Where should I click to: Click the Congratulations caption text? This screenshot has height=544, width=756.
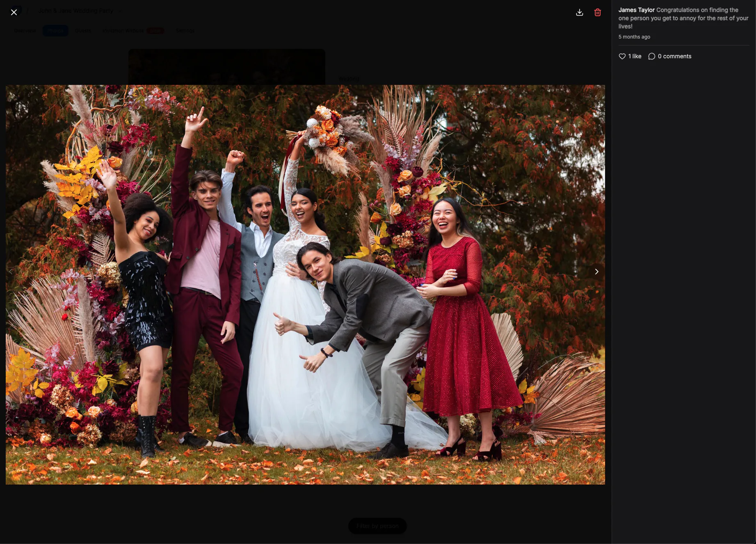coord(683,18)
